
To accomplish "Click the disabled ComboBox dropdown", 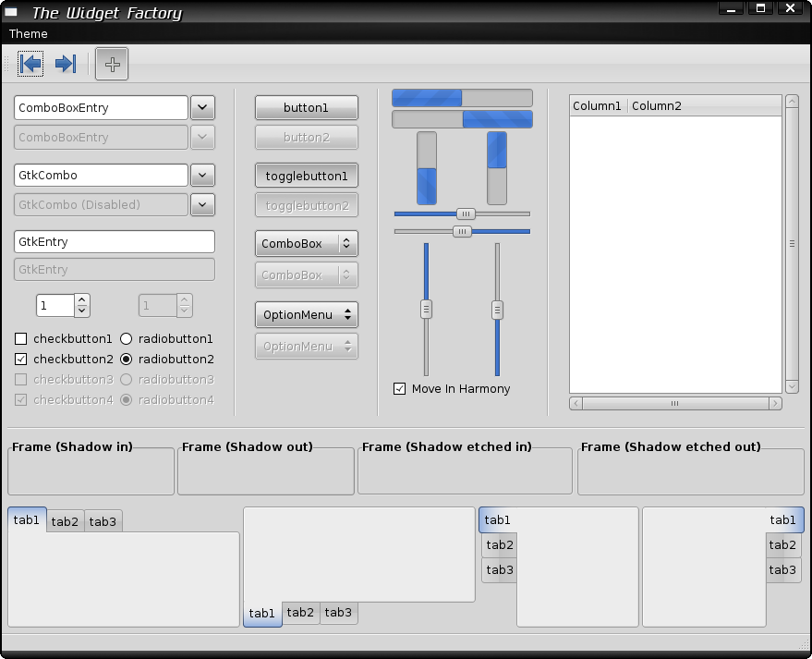I will [x=307, y=275].
